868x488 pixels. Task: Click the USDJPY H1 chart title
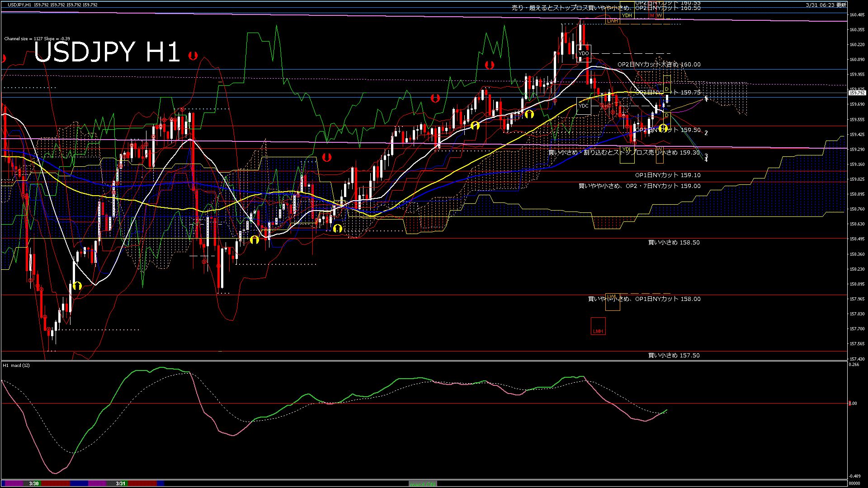tap(107, 52)
